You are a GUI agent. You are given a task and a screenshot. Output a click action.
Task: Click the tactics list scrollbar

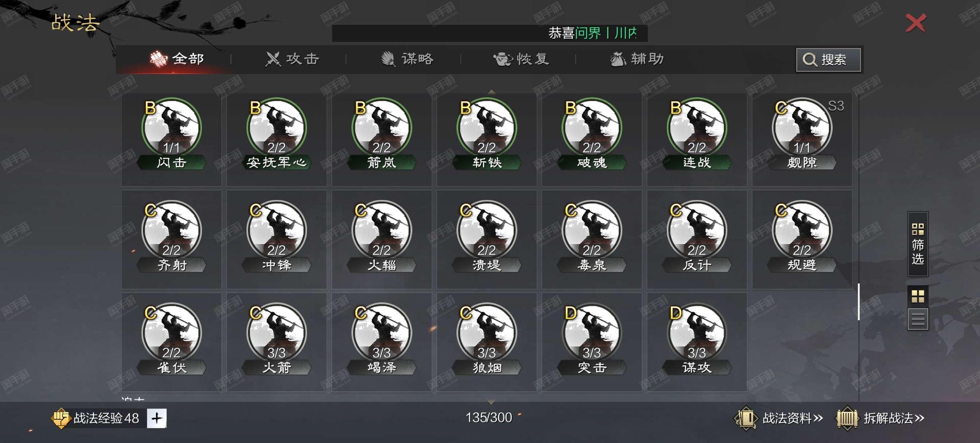pos(859,302)
